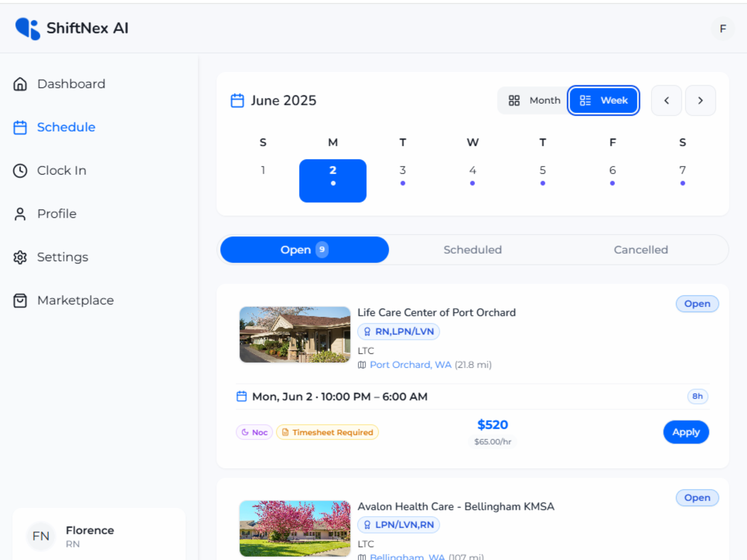Click the map icon beside Port Orchard, WA

(362, 365)
